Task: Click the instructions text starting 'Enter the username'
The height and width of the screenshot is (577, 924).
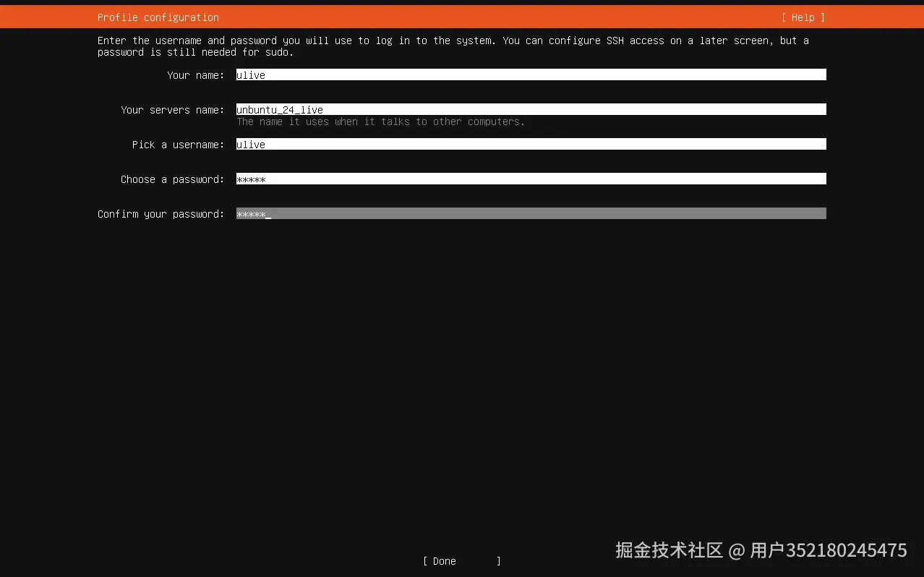Action: (x=453, y=46)
